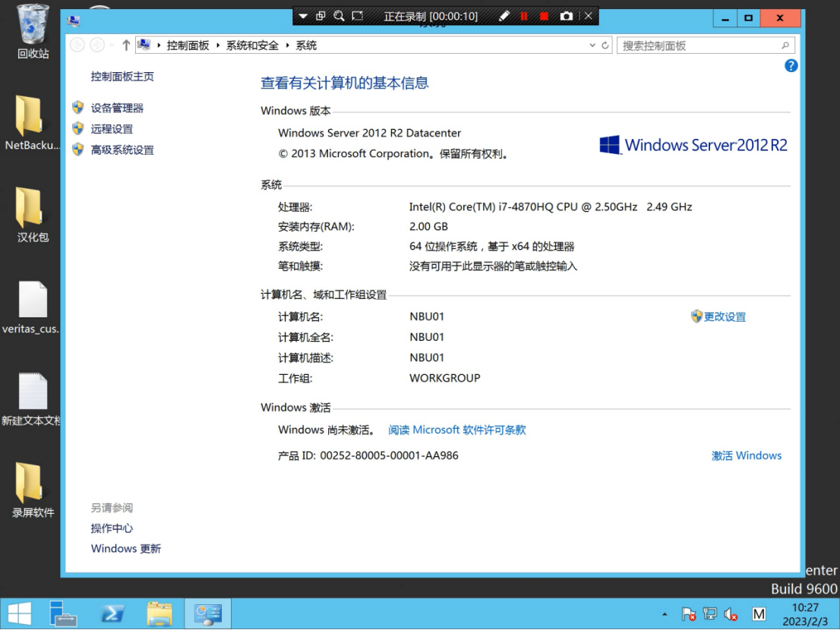Image resolution: width=840 pixels, height=630 pixels.
Task: Open 设备管理器 link
Action: click(117, 108)
